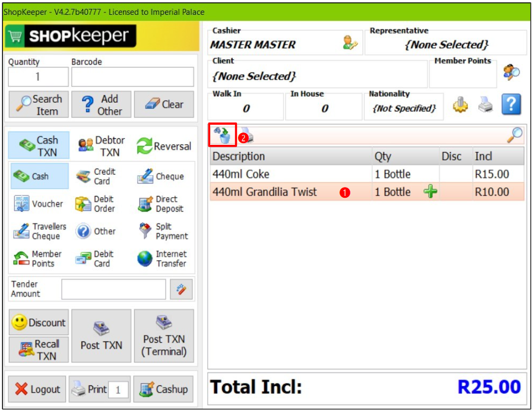Choose Cash payment method
This screenshot has width=532, height=411.
click(x=40, y=176)
